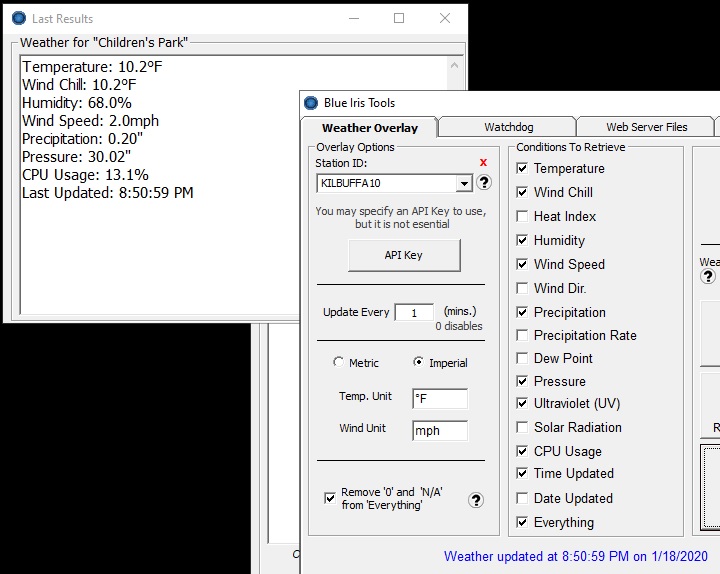
Task: Click the Wind Unit input field
Action: pyautogui.click(x=440, y=431)
